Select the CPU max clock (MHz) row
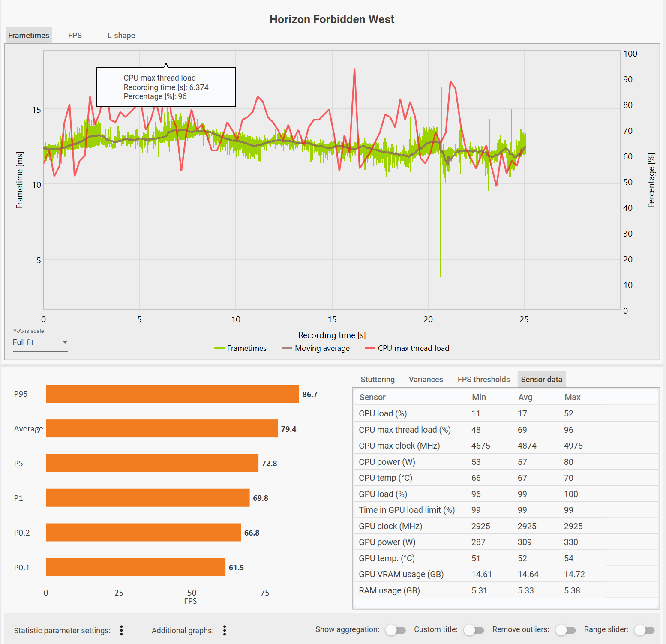666x644 pixels. click(506, 446)
